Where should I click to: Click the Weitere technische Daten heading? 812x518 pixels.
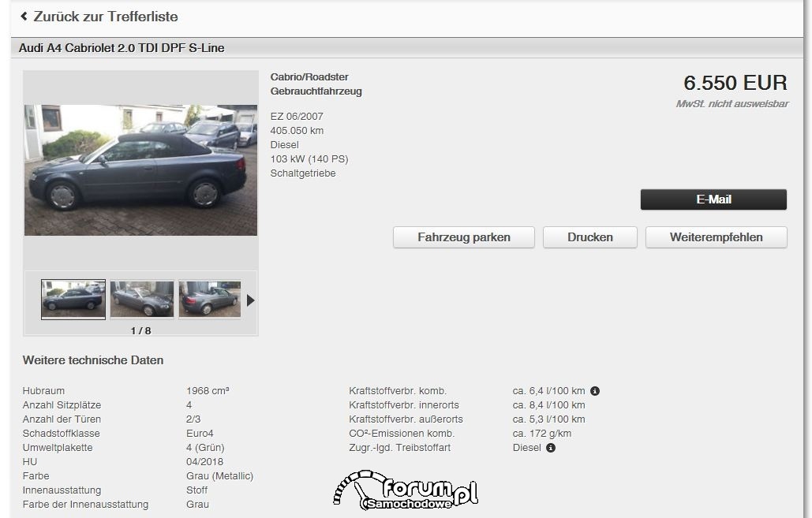tap(93, 360)
